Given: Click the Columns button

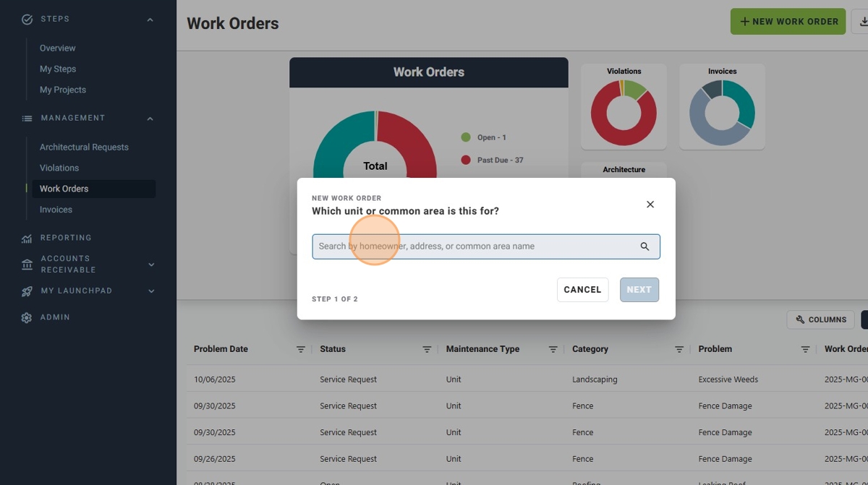Looking at the screenshot, I should pyautogui.click(x=821, y=319).
